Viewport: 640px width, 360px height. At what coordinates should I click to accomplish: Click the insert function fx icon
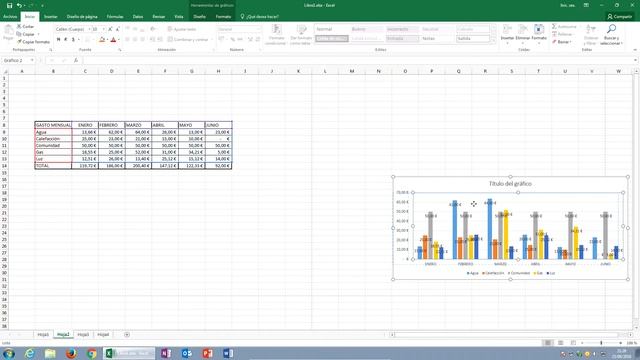point(76,60)
